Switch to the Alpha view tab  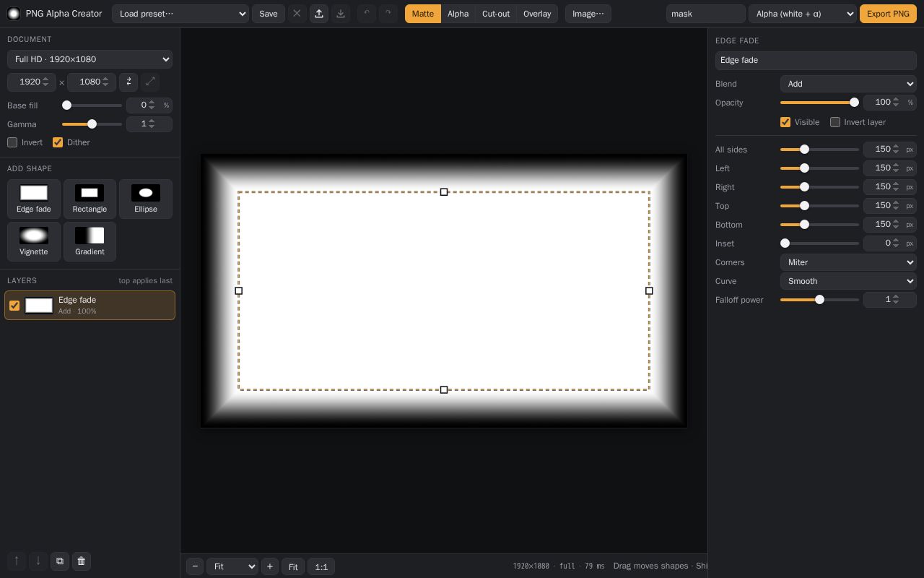coord(458,14)
